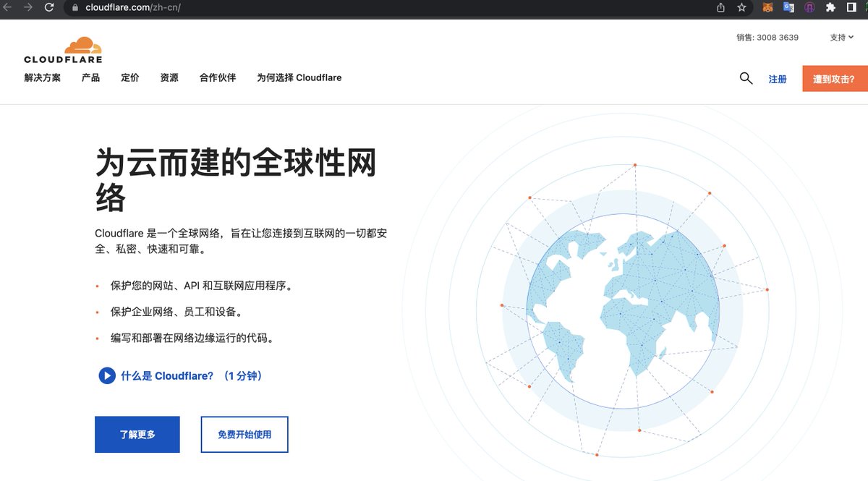Open the site search magnifier icon
Screen dimensions: 868x481
746,78
